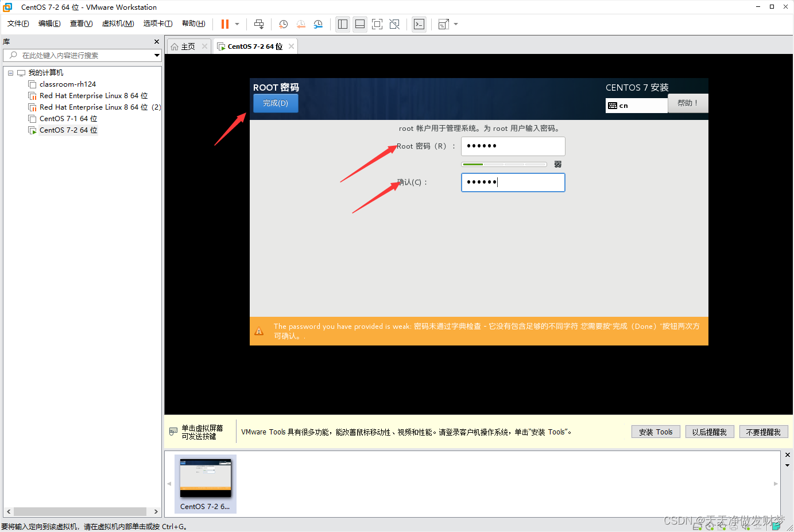
Task: Click library scrollbar left arrow
Action: 8,511
